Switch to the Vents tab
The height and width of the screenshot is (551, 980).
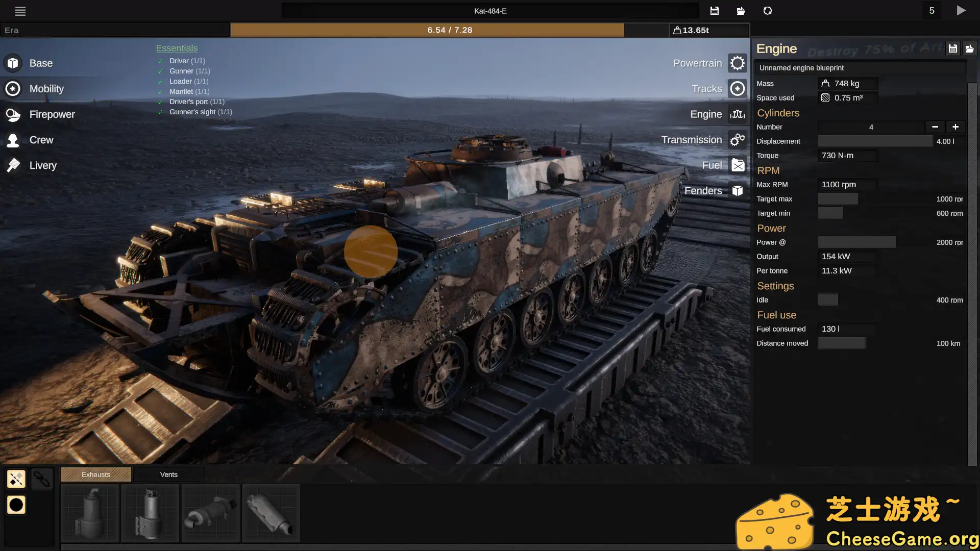coord(168,474)
